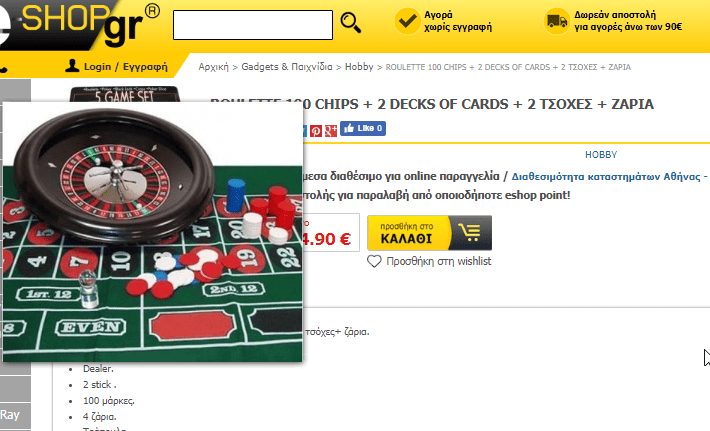Open Gadgets & Παιχνίδια breadcrumb
The image size is (710, 431).
287,67
